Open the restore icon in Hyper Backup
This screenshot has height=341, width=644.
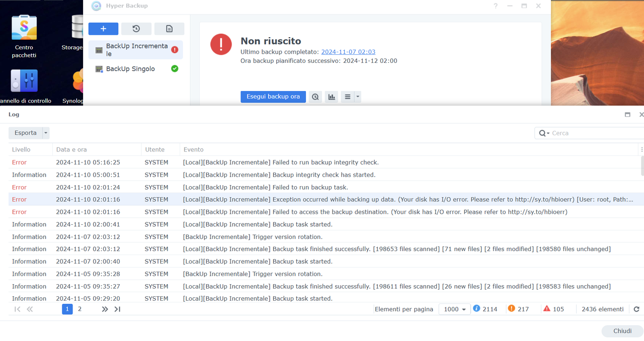pyautogui.click(x=136, y=29)
